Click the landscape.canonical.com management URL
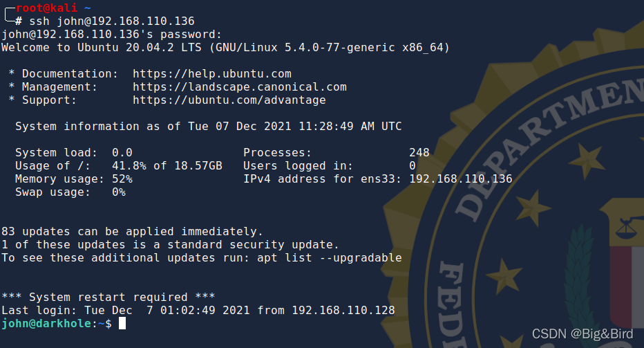 pyautogui.click(x=240, y=87)
